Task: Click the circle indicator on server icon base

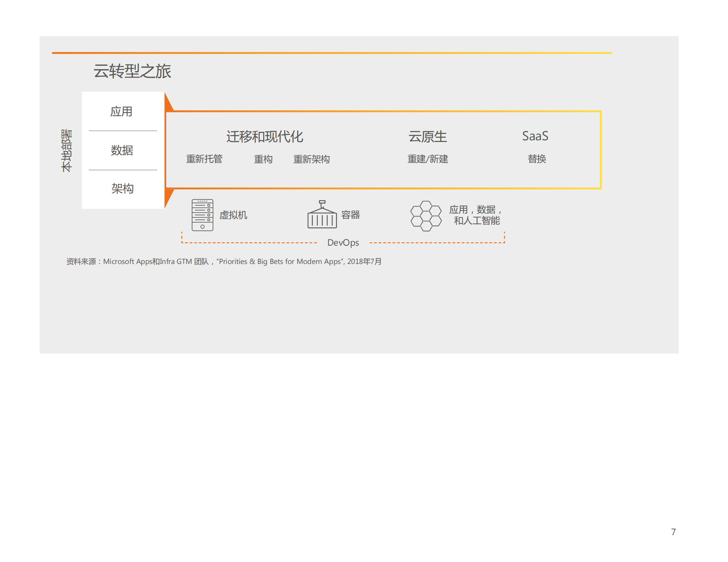Action: pos(202,226)
